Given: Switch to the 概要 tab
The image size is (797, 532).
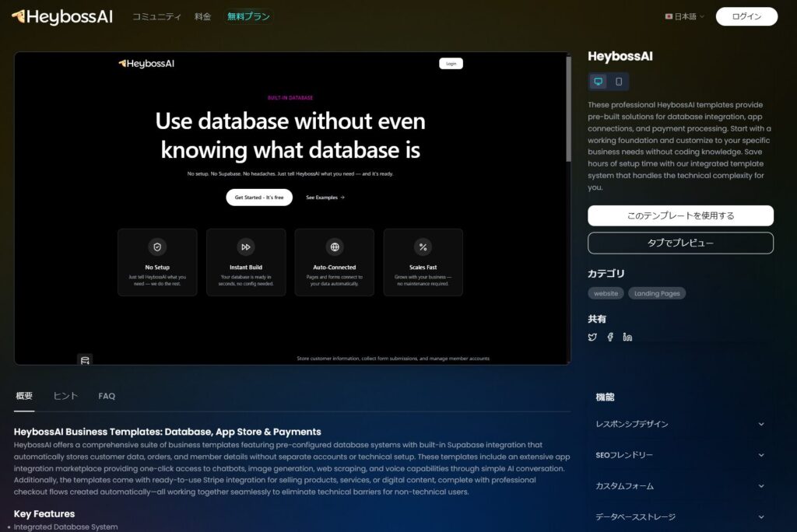Looking at the screenshot, I should pyautogui.click(x=24, y=396).
